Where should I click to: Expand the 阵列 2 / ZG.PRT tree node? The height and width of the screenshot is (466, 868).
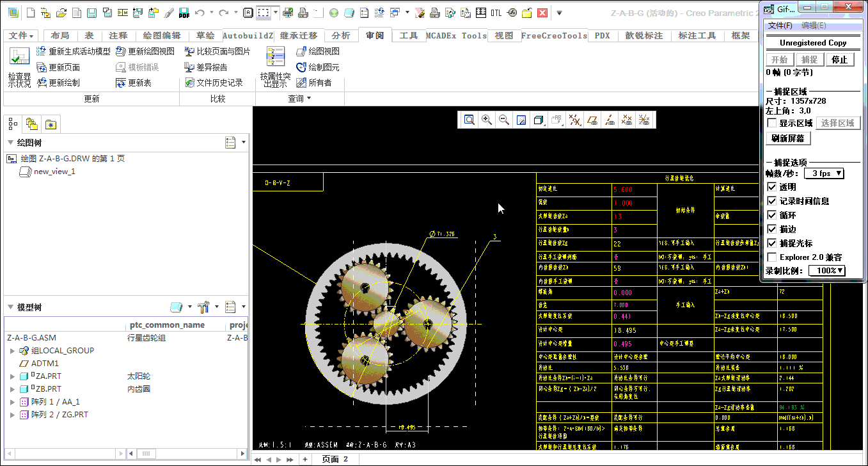(x=12, y=415)
